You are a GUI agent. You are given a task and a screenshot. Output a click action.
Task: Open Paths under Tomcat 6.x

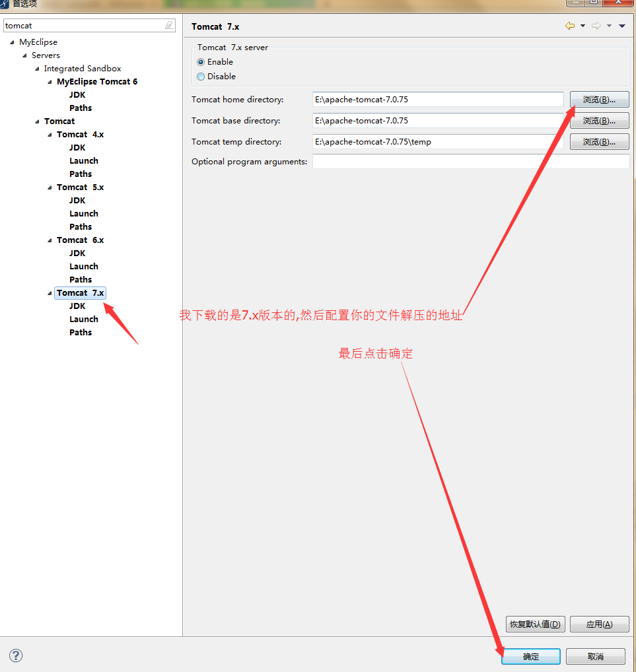pyautogui.click(x=81, y=280)
